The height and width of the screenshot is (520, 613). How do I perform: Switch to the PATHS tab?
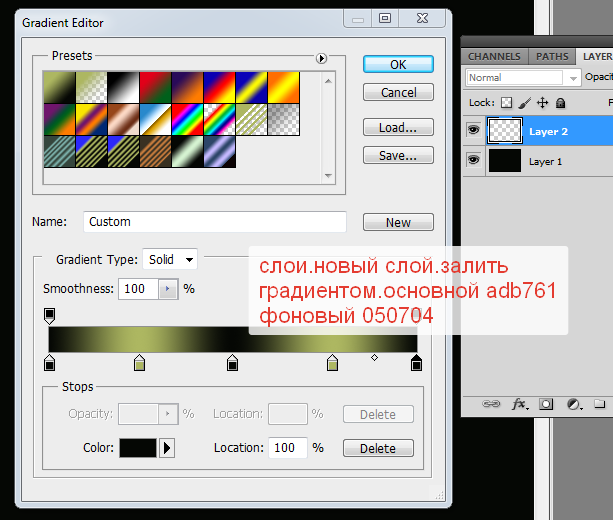(552, 57)
